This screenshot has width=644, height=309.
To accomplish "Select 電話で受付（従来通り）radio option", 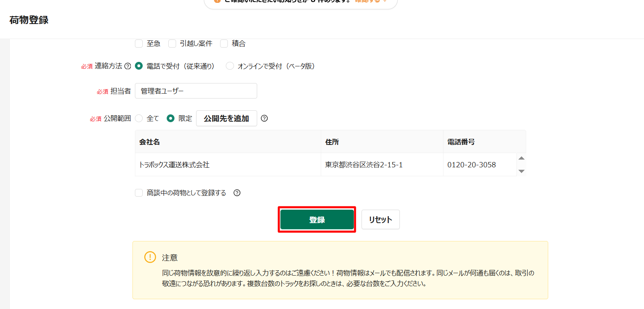I will pyautogui.click(x=139, y=66).
